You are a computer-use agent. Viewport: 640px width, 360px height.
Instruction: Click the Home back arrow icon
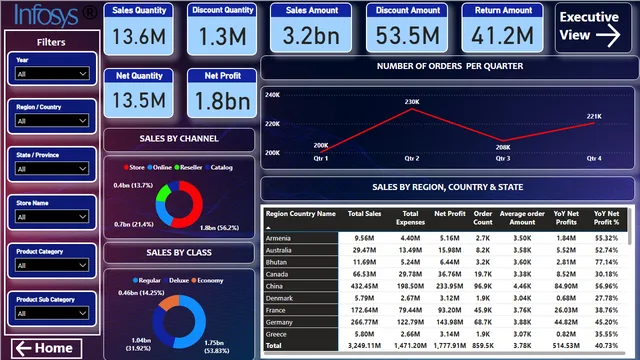coord(23,348)
